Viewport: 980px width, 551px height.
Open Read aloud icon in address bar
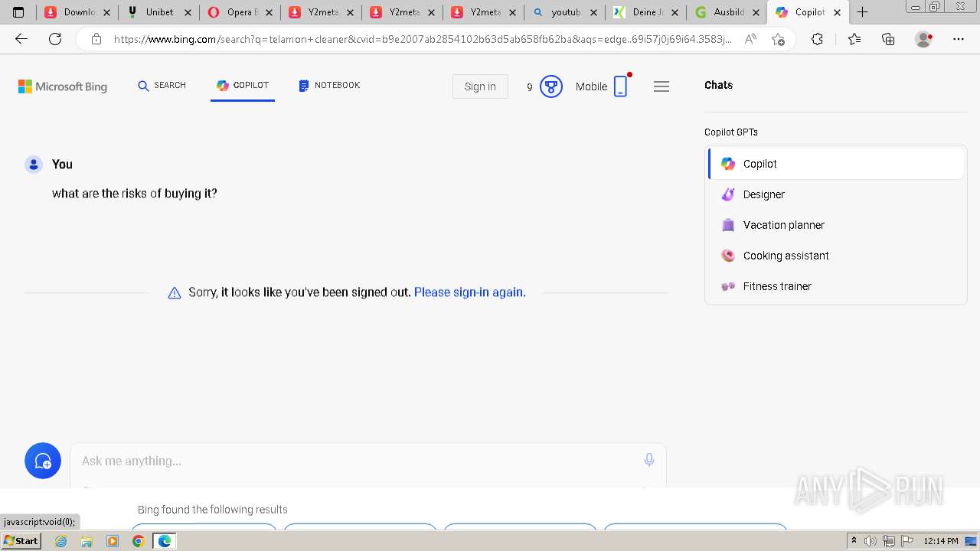pos(750,39)
